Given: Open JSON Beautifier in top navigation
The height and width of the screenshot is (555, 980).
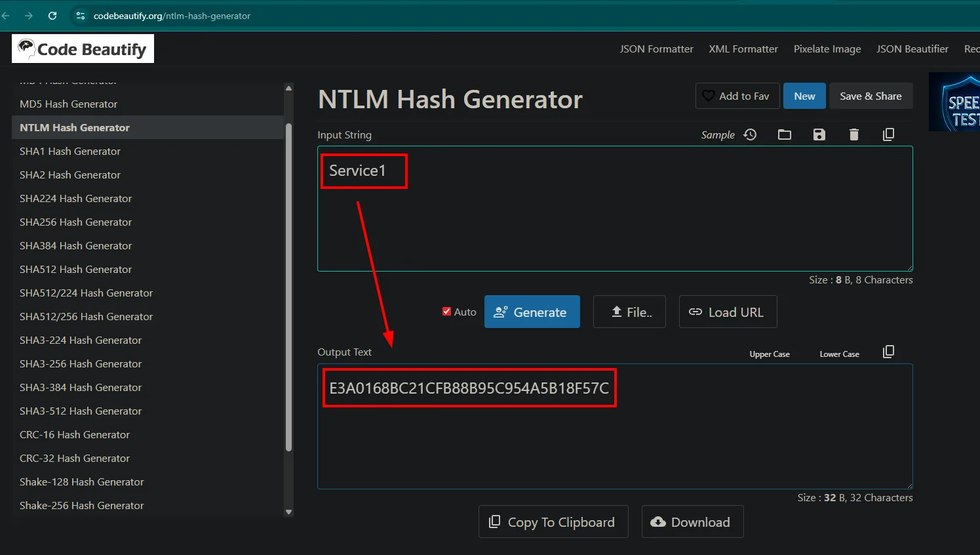Looking at the screenshot, I should pos(912,49).
